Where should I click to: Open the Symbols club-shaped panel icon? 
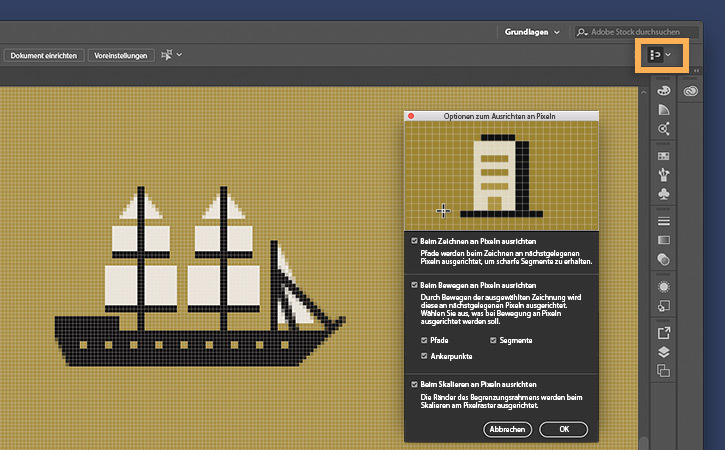(664, 194)
